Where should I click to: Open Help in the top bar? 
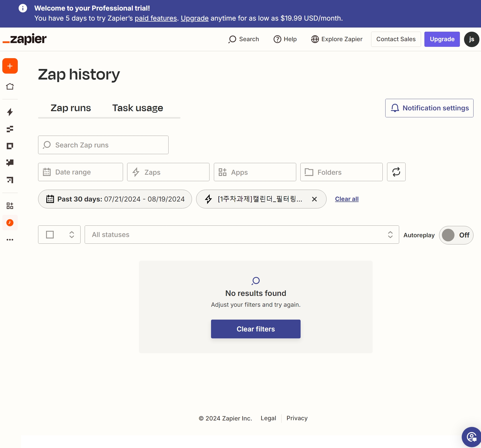tap(285, 39)
